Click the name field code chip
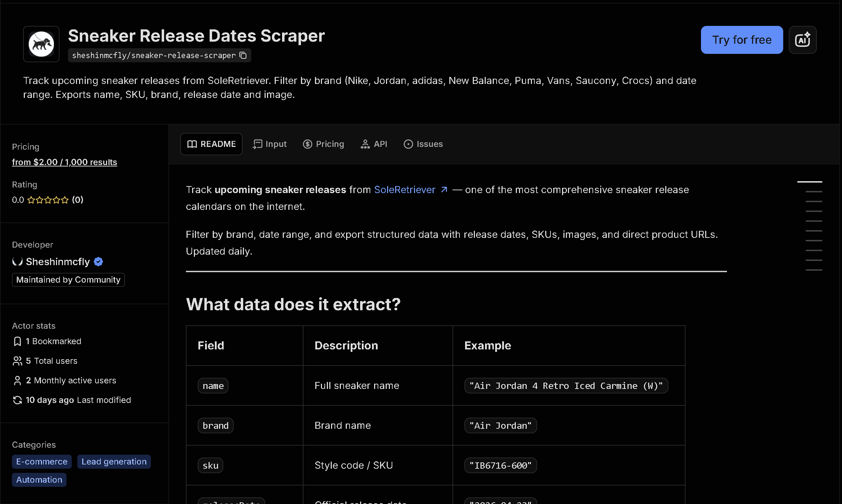Screen dimensions: 842x504 click(213, 386)
